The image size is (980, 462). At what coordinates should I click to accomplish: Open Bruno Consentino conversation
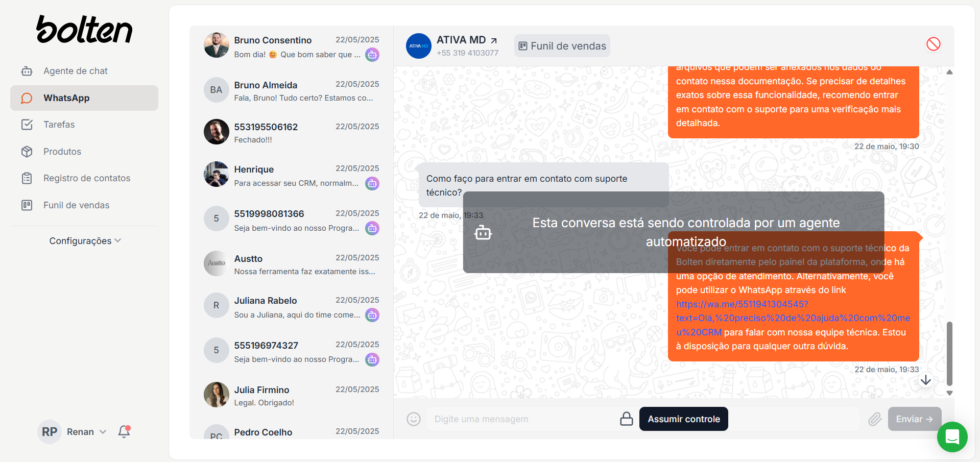(292, 46)
